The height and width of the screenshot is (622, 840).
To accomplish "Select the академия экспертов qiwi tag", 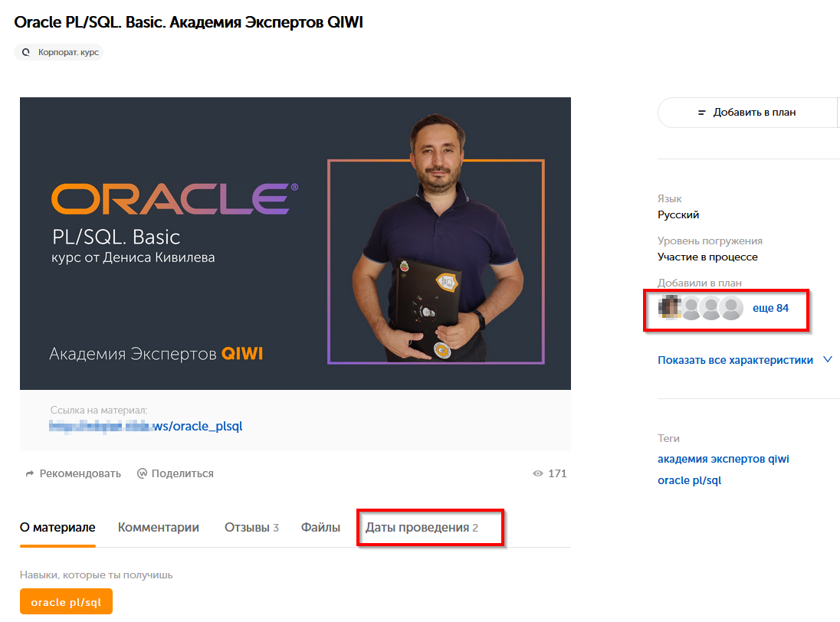I will pyautogui.click(x=723, y=460).
